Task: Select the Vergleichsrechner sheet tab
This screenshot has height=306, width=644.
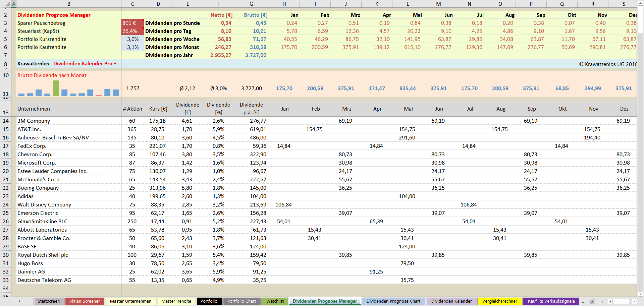Action: point(499,301)
